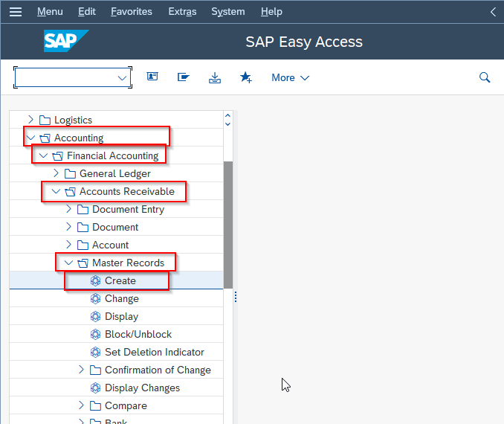Screen dimensions: 504x424
Task: Click the panel splitter dots handle
Action: point(236,297)
